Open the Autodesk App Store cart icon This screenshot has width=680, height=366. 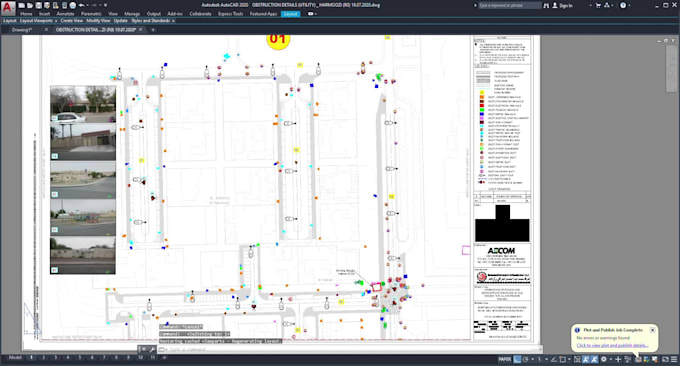[x=598, y=6]
